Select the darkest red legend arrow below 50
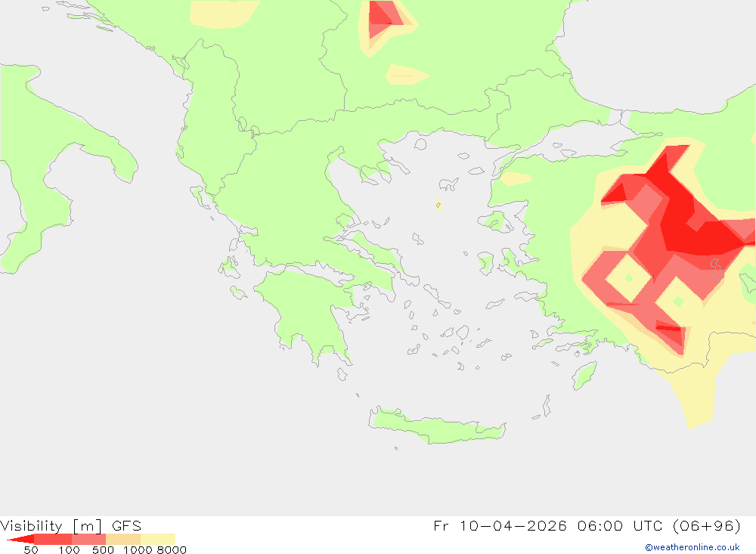Viewport: 756px width, 554px height. [x=20, y=539]
